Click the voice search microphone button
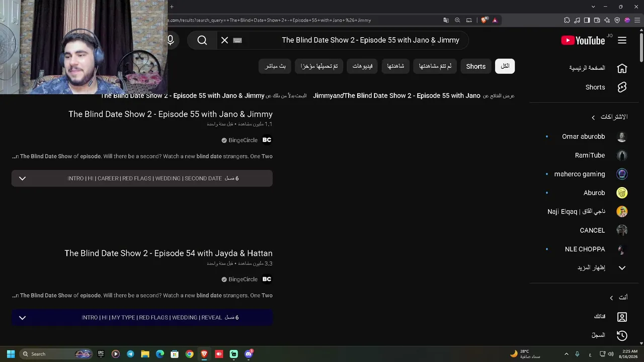Image resolution: width=644 pixels, height=362 pixels. click(171, 40)
